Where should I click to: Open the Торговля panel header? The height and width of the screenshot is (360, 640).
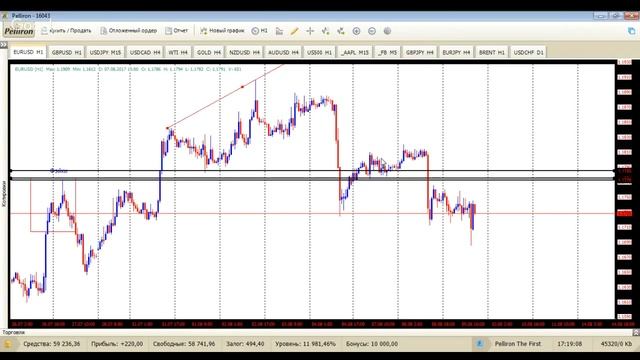[x=13, y=332]
